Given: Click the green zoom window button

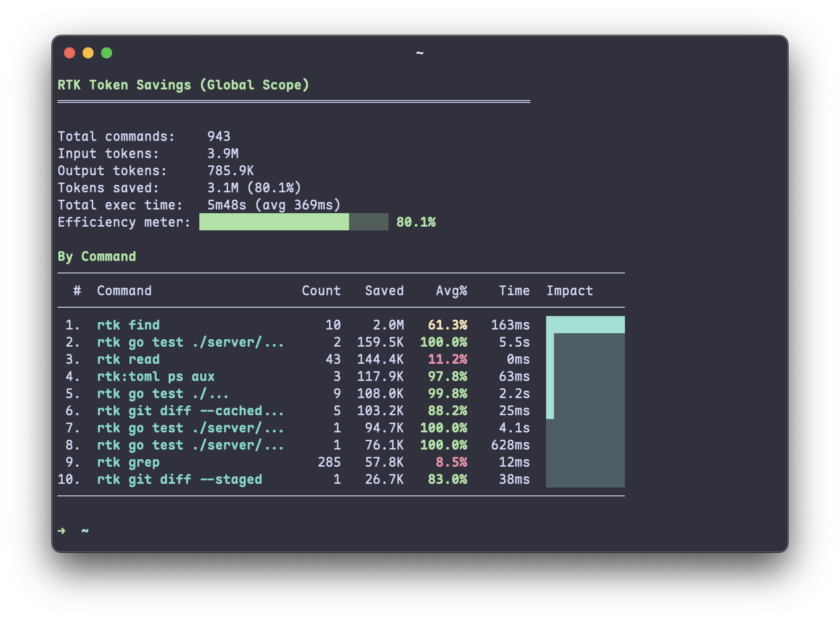Looking at the screenshot, I should [x=107, y=53].
